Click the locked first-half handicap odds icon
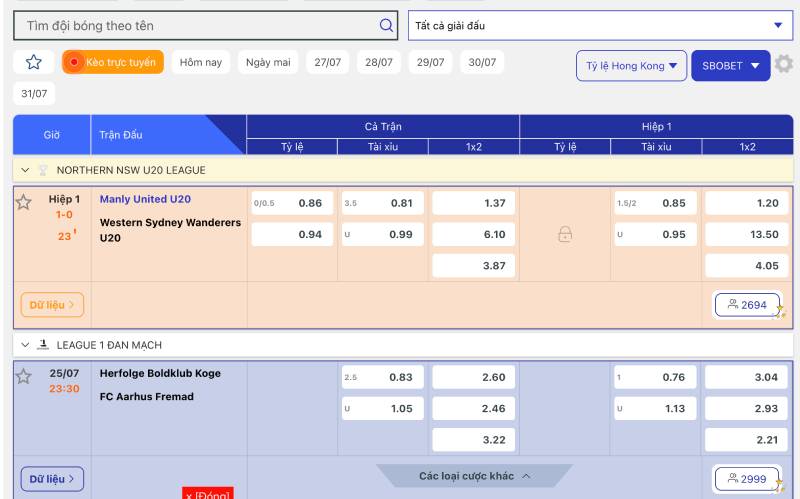Viewport: 800px width, 499px height. click(x=565, y=234)
